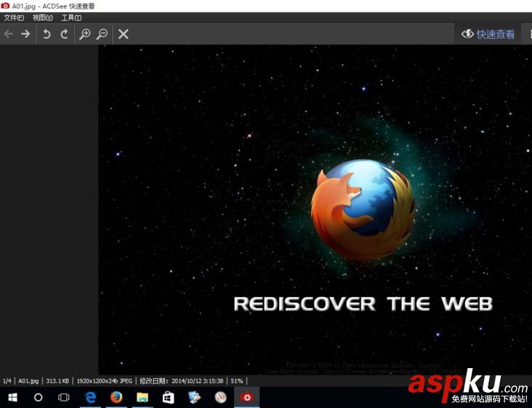532x408 pixels.
Task: Click 1920x1200x24b JPEG status entry
Action: click(105, 381)
